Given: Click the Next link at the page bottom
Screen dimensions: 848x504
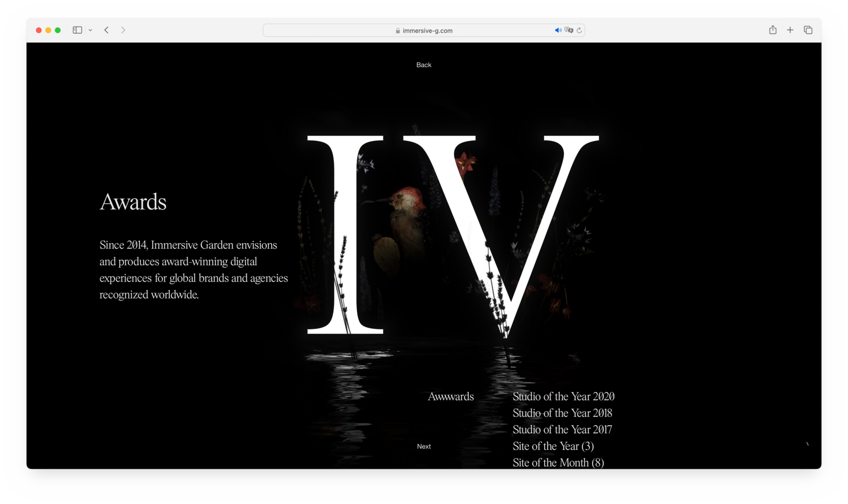Looking at the screenshot, I should (424, 446).
